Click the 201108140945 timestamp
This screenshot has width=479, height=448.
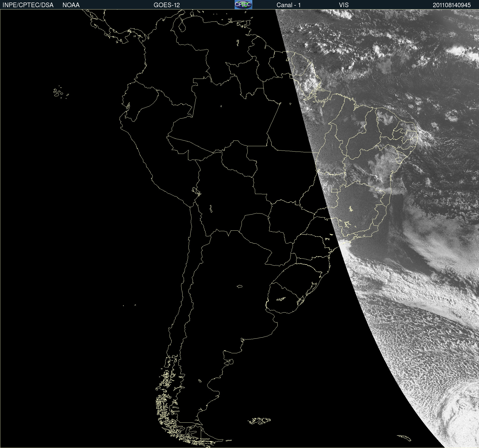452,5
